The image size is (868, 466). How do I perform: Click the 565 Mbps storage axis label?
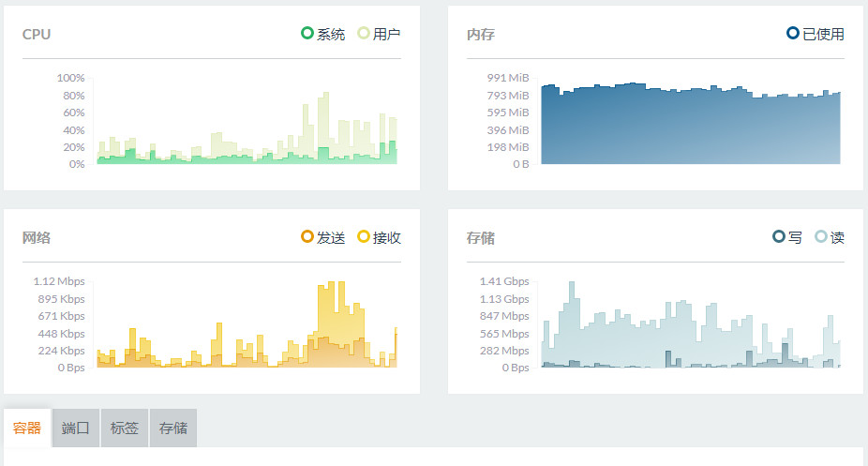point(504,335)
